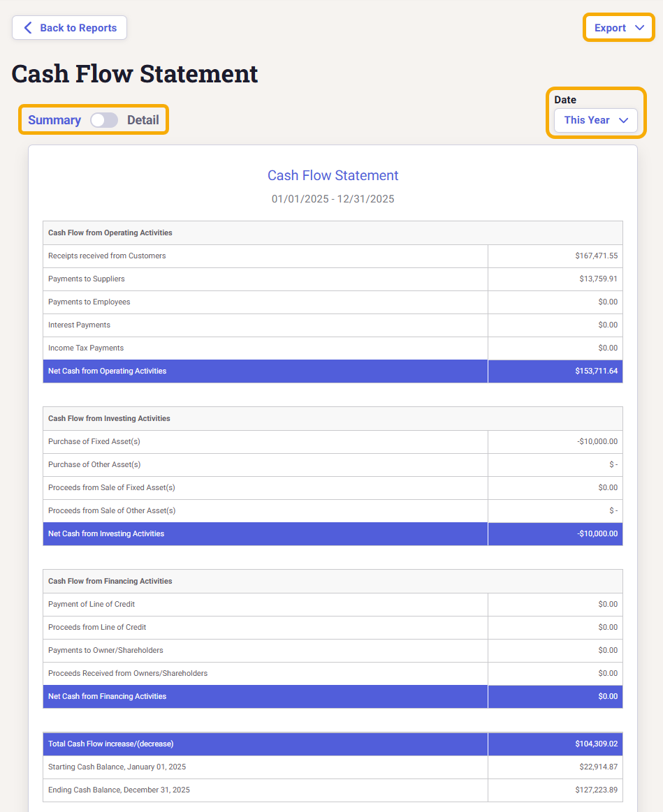Click the Ending Cash Balance amount $127,223.89
Screen dimensions: 663x812
pyautogui.click(x=592, y=790)
